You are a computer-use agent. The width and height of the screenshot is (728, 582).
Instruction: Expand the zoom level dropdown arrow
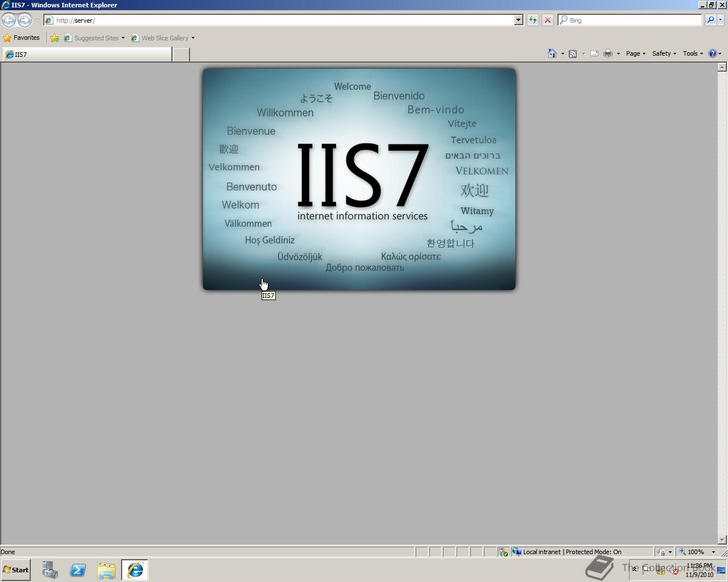coord(713,552)
